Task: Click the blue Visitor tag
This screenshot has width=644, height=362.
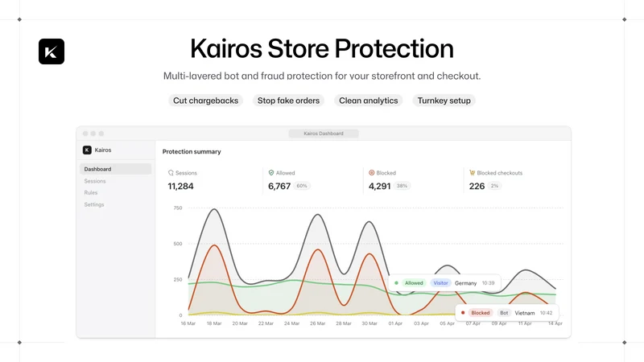Action: pos(440,283)
